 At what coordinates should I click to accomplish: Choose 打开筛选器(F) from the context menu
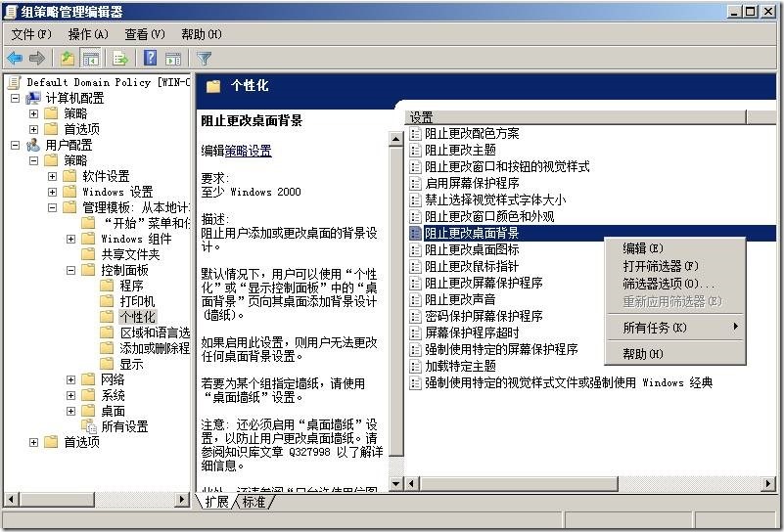pos(675,266)
